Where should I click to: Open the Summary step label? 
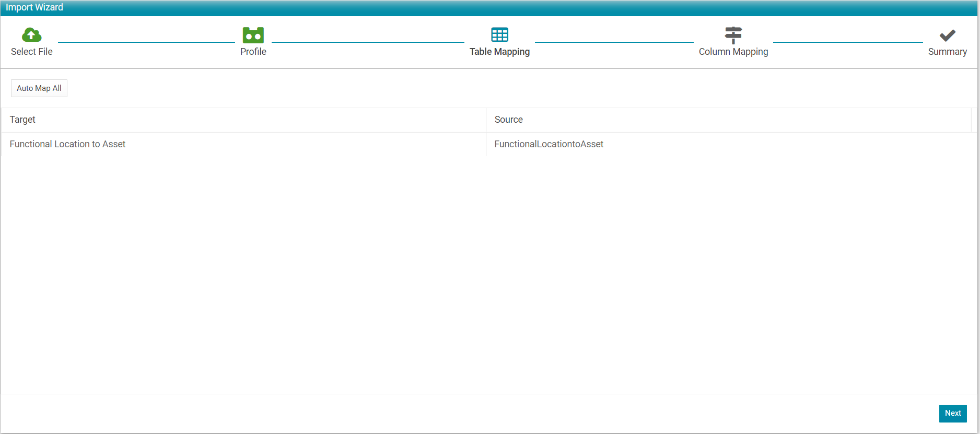tap(947, 52)
